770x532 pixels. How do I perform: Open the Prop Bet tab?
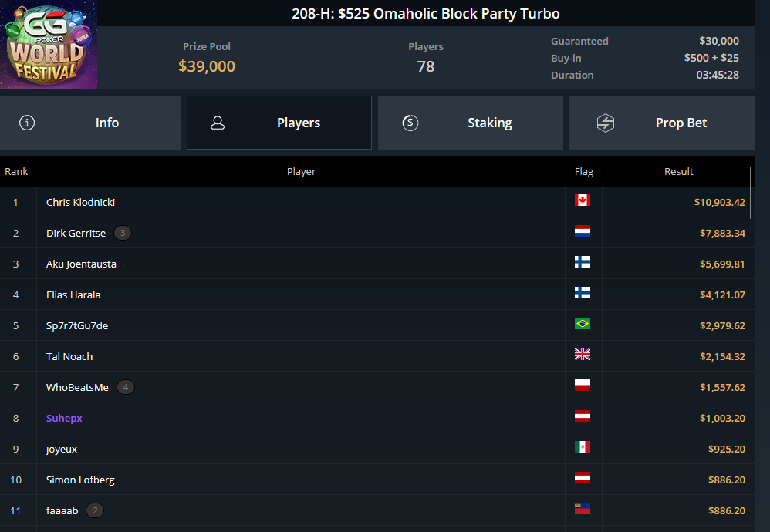662,123
